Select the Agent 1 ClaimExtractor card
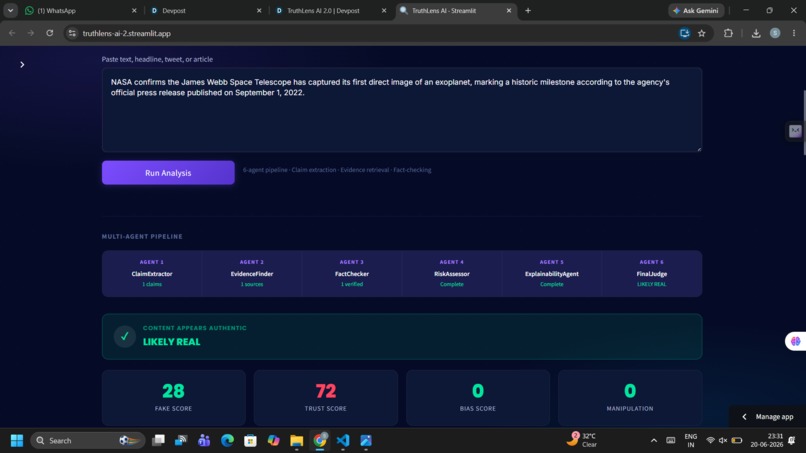The height and width of the screenshot is (453, 806). coord(152,274)
